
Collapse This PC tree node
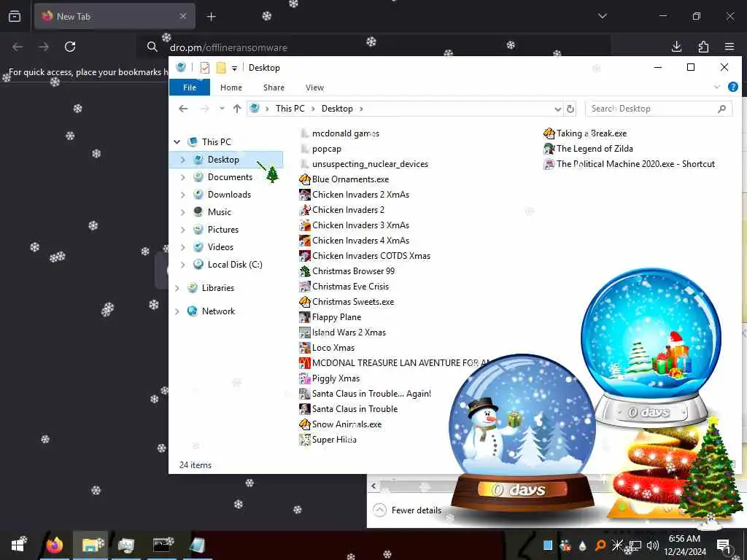(x=177, y=142)
